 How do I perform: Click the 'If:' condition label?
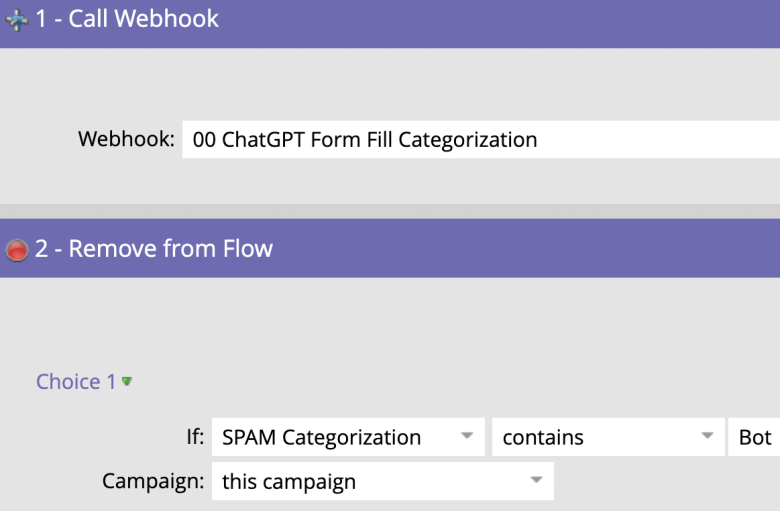pyautogui.click(x=195, y=436)
